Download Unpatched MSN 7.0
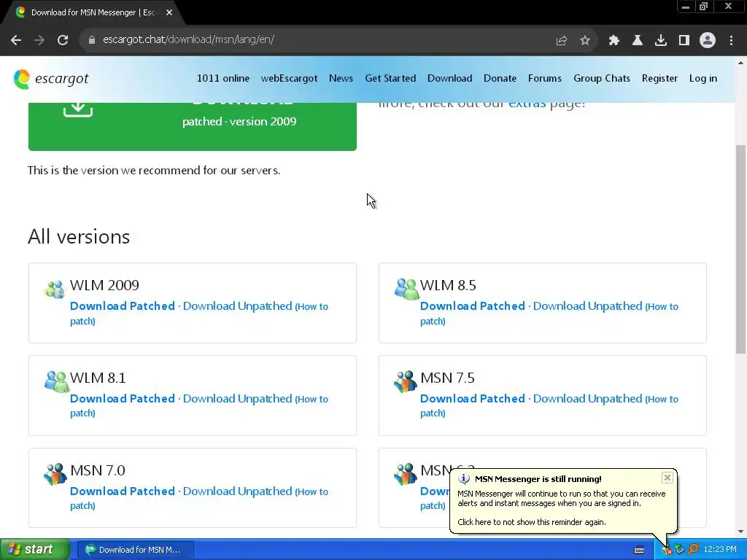The height and width of the screenshot is (560, 747). pyautogui.click(x=237, y=491)
